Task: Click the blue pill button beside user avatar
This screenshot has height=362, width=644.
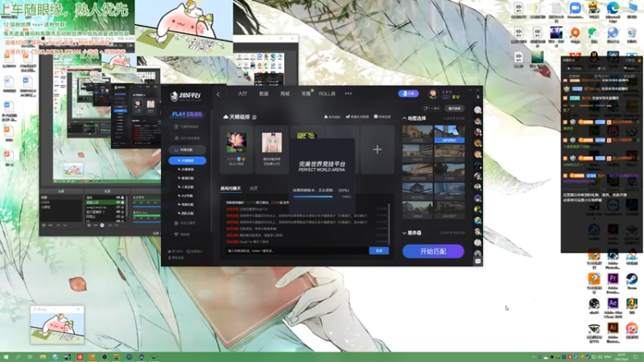Action: tap(408, 93)
